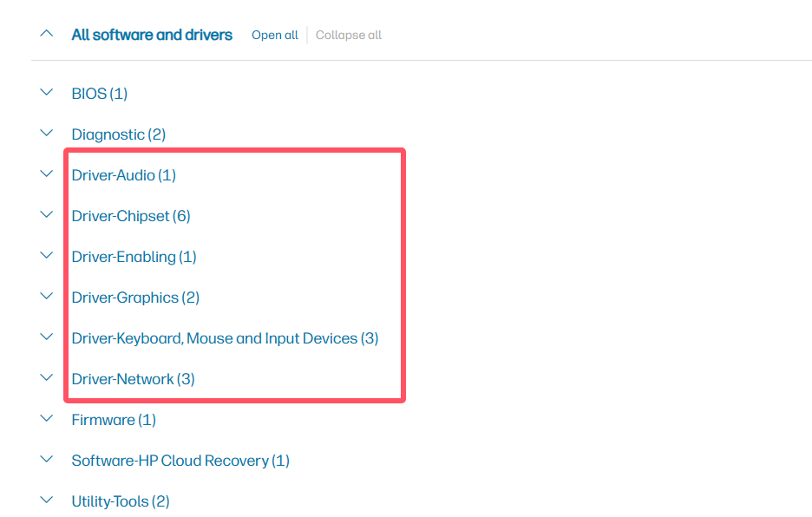
Task: Expand the Driver-Network chevron arrow
Action: coord(47,378)
